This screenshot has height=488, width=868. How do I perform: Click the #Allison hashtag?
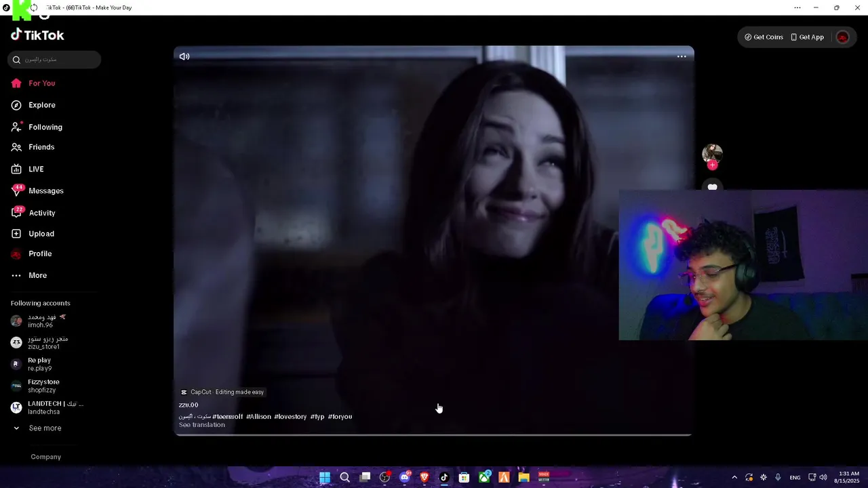pyautogui.click(x=258, y=417)
